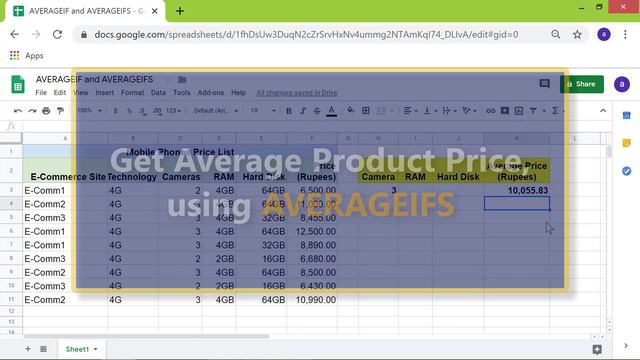Open the font size 10 dropdown
This screenshot has width=640, height=360.
262,111
